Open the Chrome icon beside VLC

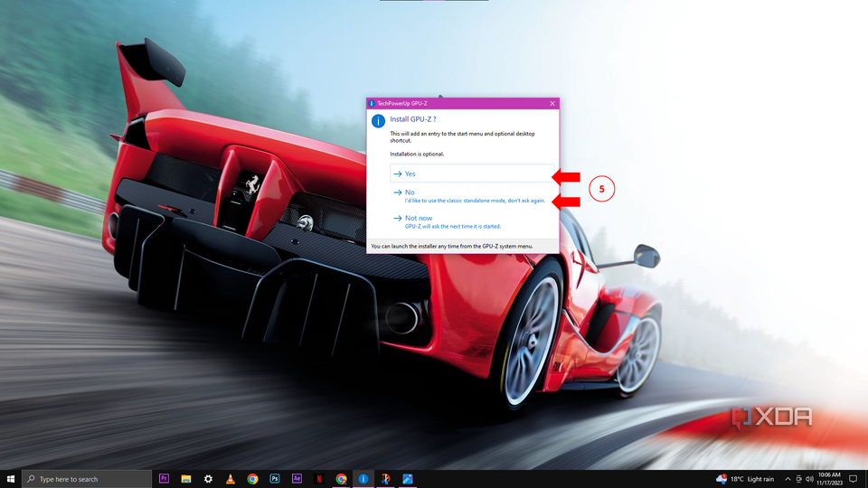[252, 479]
